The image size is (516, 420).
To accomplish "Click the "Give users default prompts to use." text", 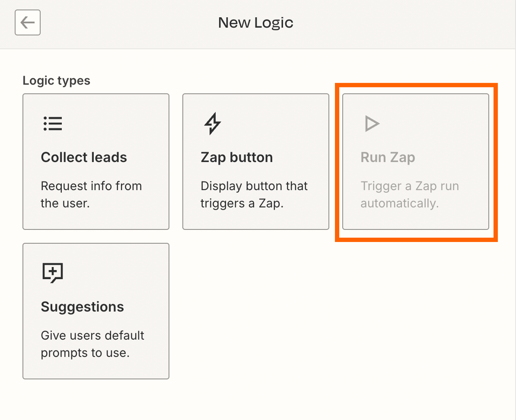I will [x=92, y=344].
